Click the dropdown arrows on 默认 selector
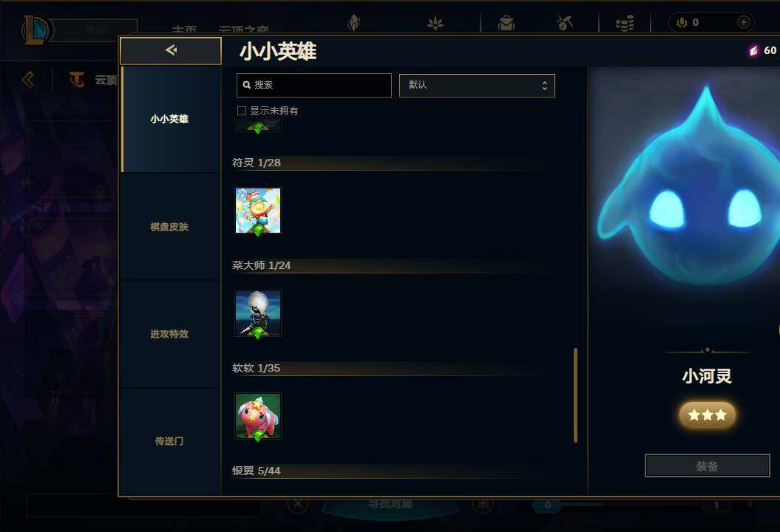The width and height of the screenshot is (780, 532). 545,86
